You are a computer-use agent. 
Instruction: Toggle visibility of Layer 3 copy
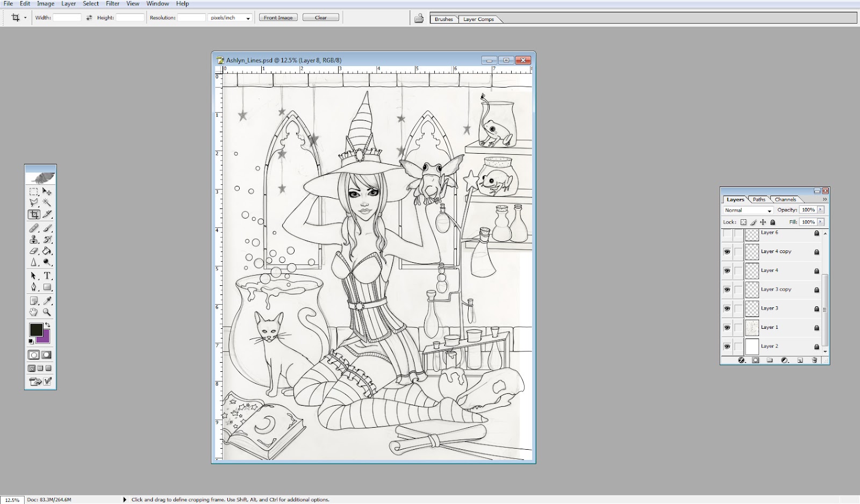[727, 289]
